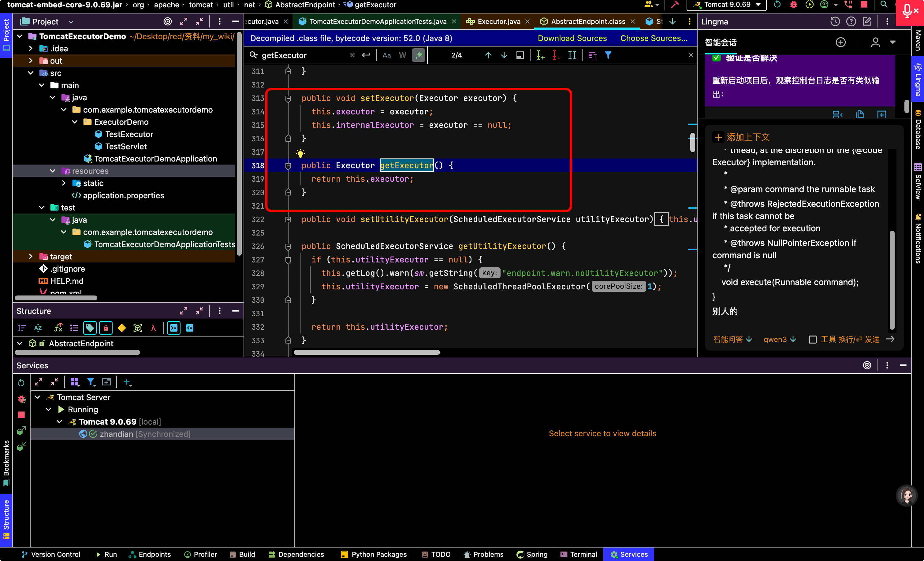Click editor horizontal scrollbar

pyautogui.click(x=366, y=353)
